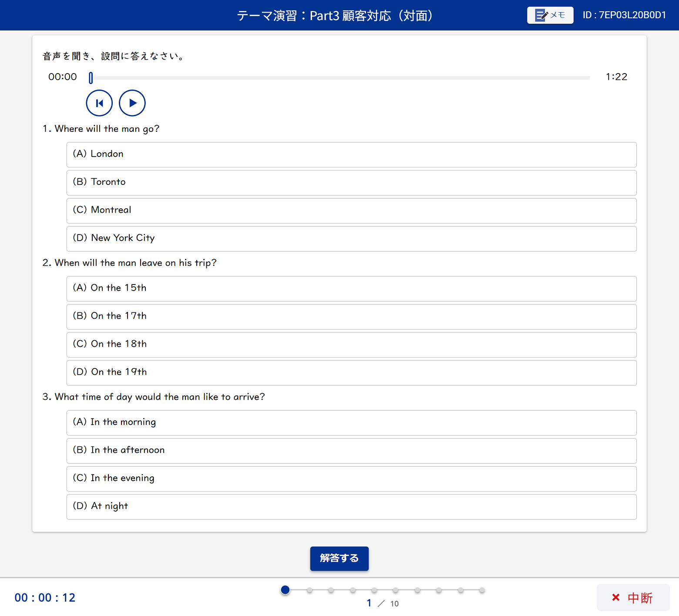Choose (D) On the 19th

click(x=351, y=372)
